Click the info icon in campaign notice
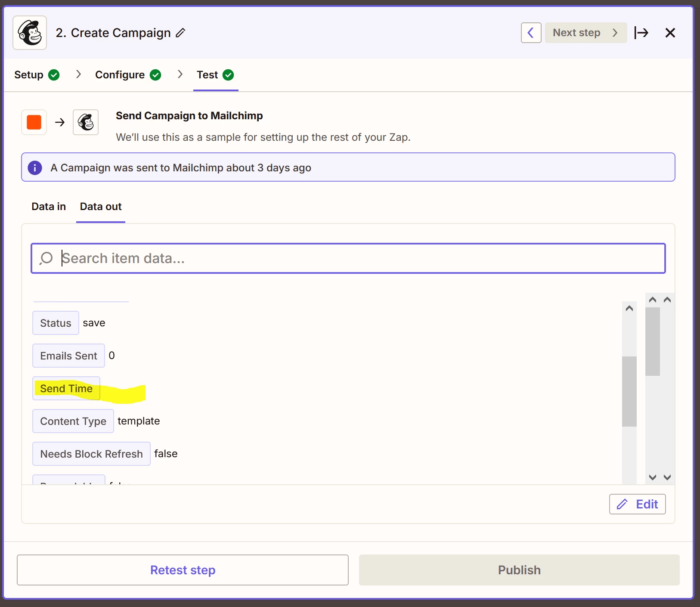 [x=35, y=167]
